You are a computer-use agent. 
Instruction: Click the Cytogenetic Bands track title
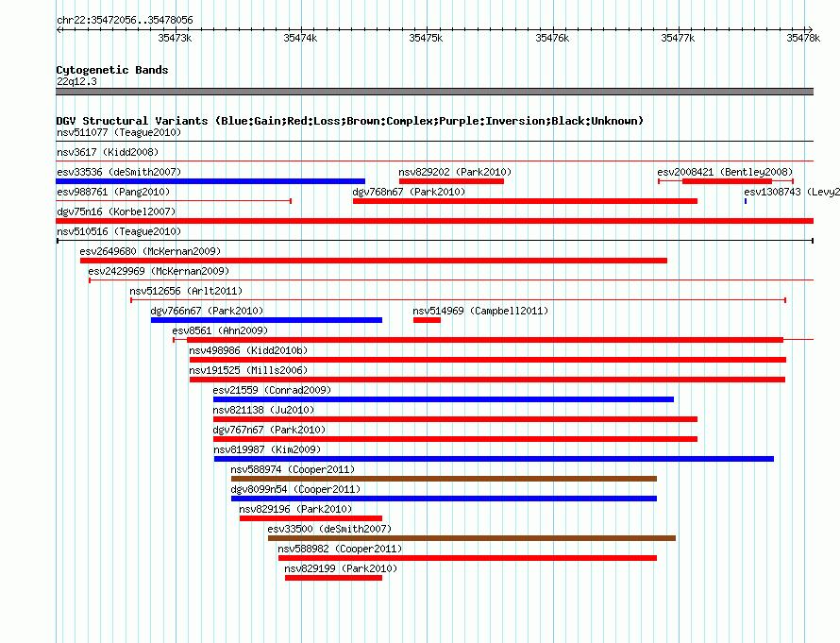pyautogui.click(x=112, y=70)
